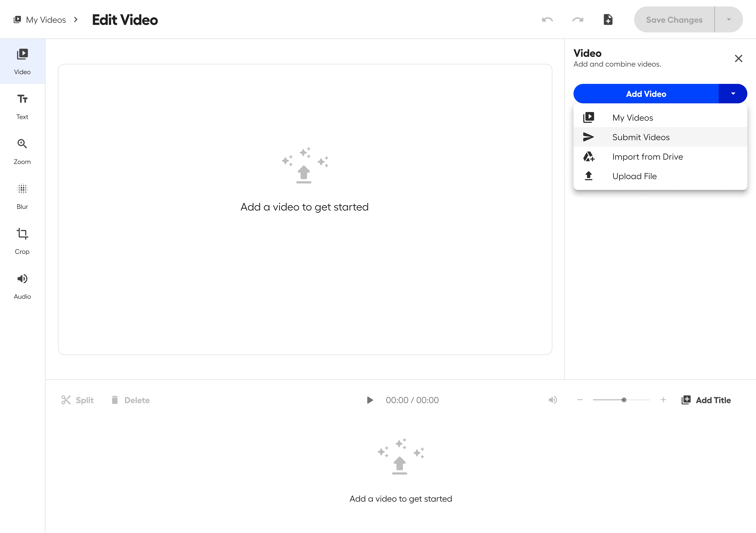This screenshot has width=756, height=533.
Task: Click the timeline zoom slider handle
Action: [624, 400]
